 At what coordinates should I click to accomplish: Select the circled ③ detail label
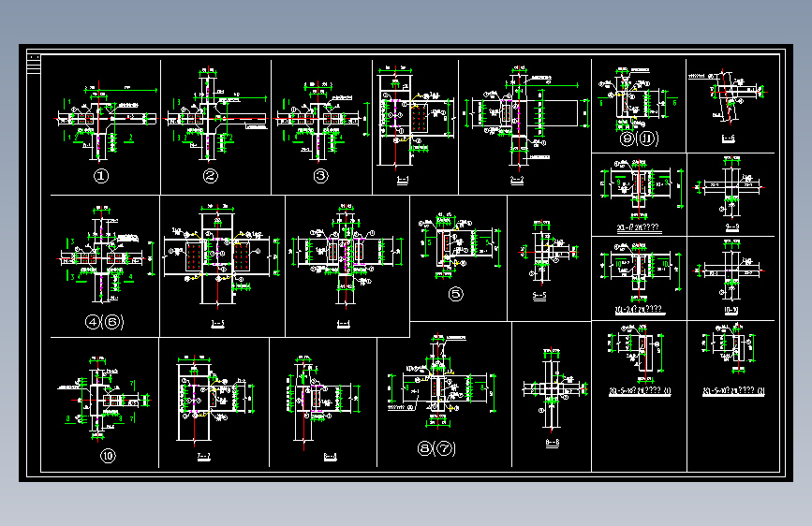(x=320, y=176)
